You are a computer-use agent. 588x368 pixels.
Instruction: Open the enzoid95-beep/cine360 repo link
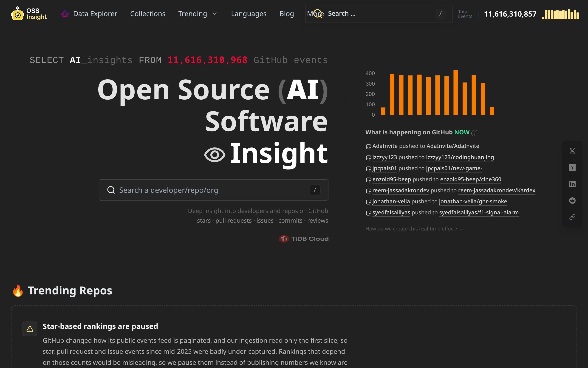click(x=470, y=179)
